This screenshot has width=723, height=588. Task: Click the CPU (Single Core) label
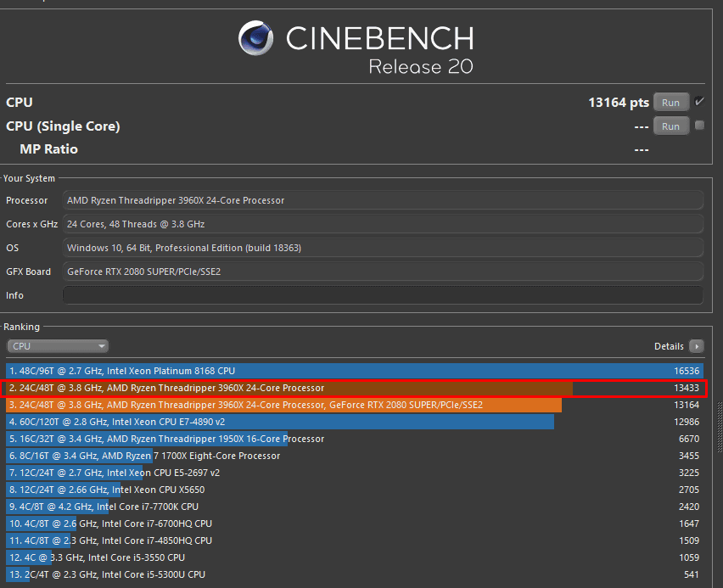point(63,126)
